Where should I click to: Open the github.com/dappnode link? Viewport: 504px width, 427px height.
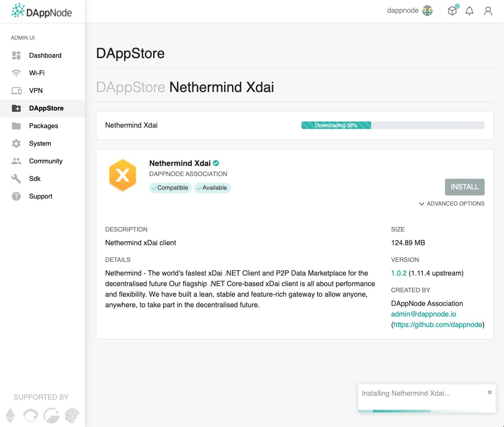pos(438,325)
